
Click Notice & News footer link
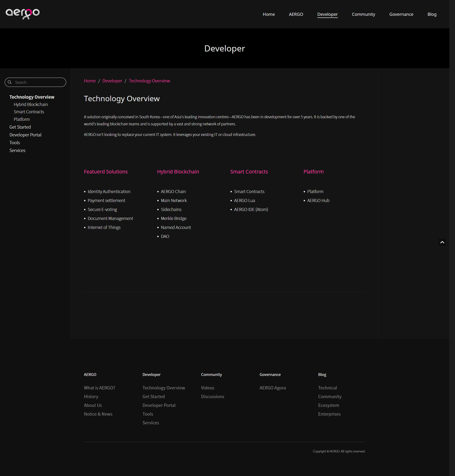pos(98,414)
